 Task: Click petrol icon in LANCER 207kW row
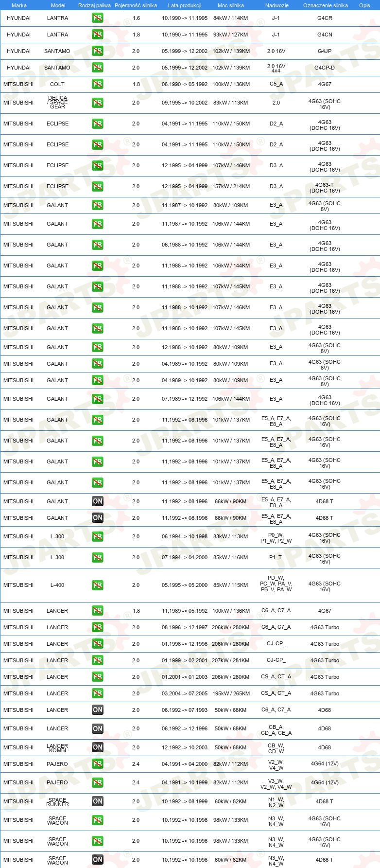point(98,660)
